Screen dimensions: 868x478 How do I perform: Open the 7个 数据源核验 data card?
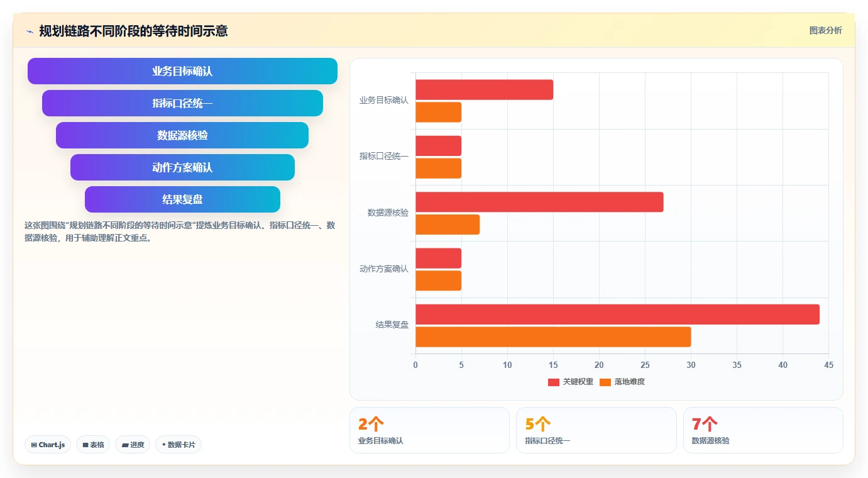763,430
